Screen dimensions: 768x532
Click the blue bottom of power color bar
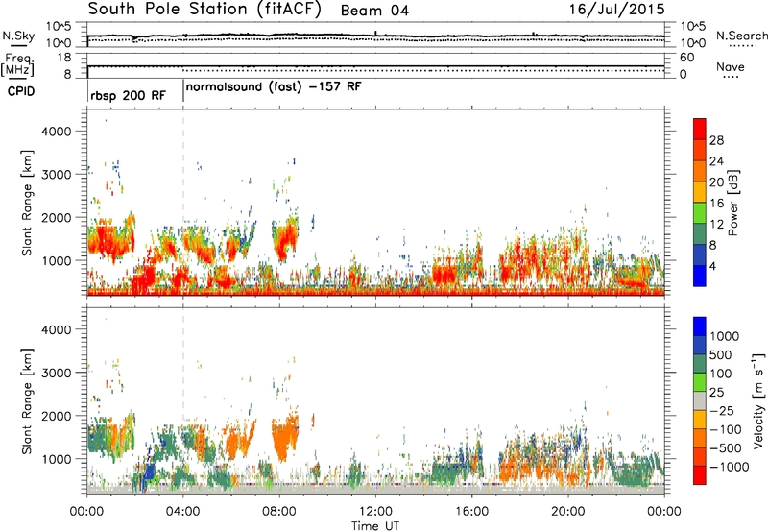coord(700,276)
